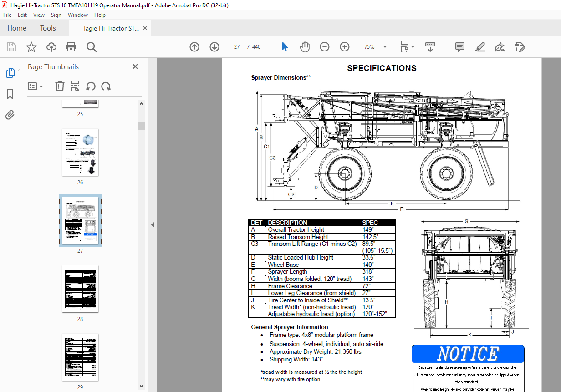
Task: Select page 29 thumbnail
Action: tap(80, 357)
